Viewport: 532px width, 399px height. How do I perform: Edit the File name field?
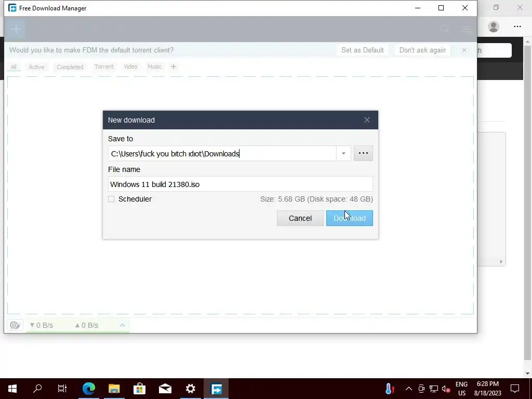click(240, 184)
